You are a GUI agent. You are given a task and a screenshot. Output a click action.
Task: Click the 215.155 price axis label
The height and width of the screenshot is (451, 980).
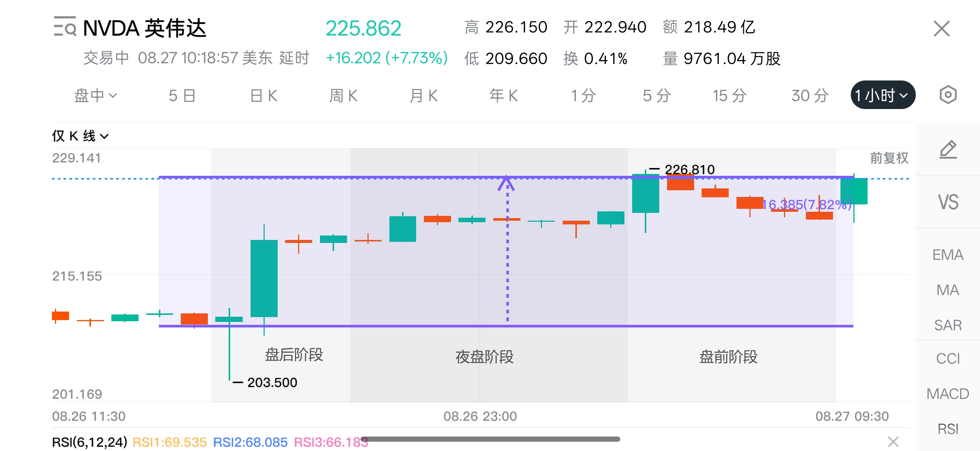[77, 276]
